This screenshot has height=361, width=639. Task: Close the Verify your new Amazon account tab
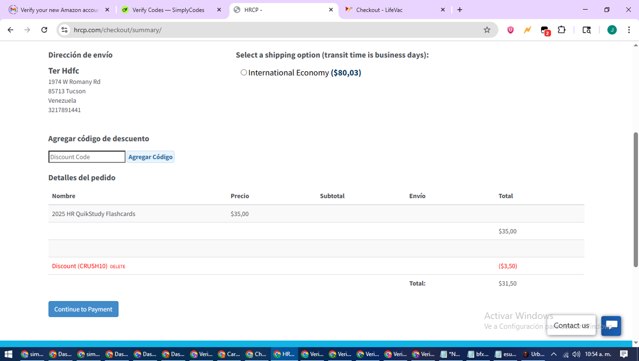click(x=107, y=10)
